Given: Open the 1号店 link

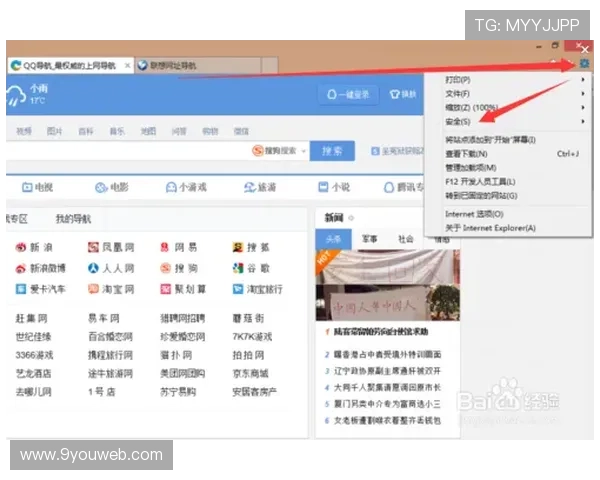Looking at the screenshot, I should [102, 392].
